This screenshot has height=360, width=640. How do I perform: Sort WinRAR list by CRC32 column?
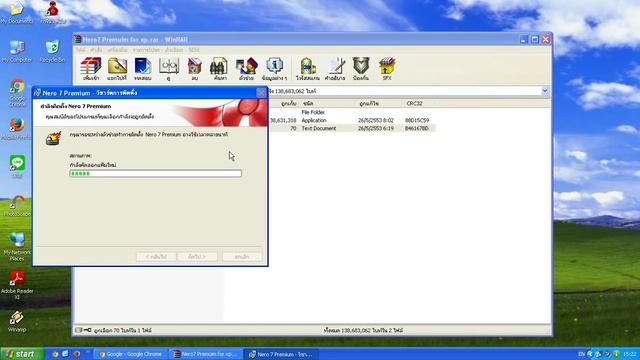click(x=414, y=104)
